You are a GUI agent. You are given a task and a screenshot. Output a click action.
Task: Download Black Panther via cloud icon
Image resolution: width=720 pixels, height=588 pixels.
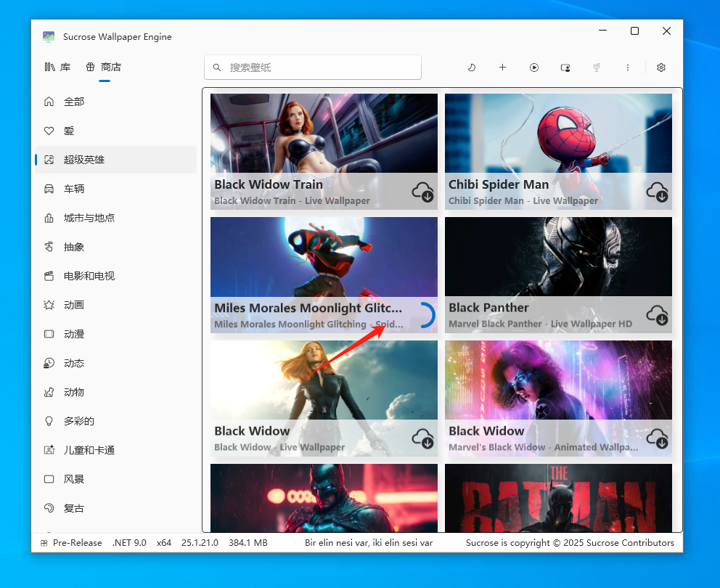pos(657,315)
